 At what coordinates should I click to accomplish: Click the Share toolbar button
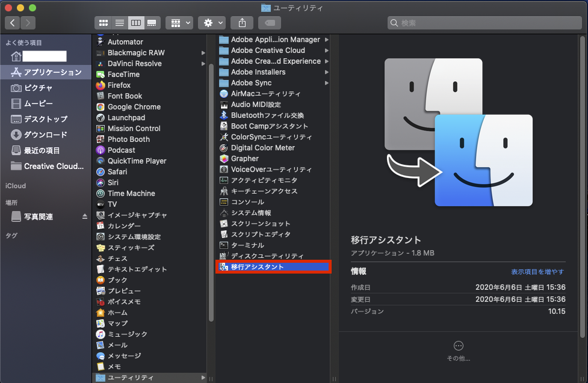(242, 23)
